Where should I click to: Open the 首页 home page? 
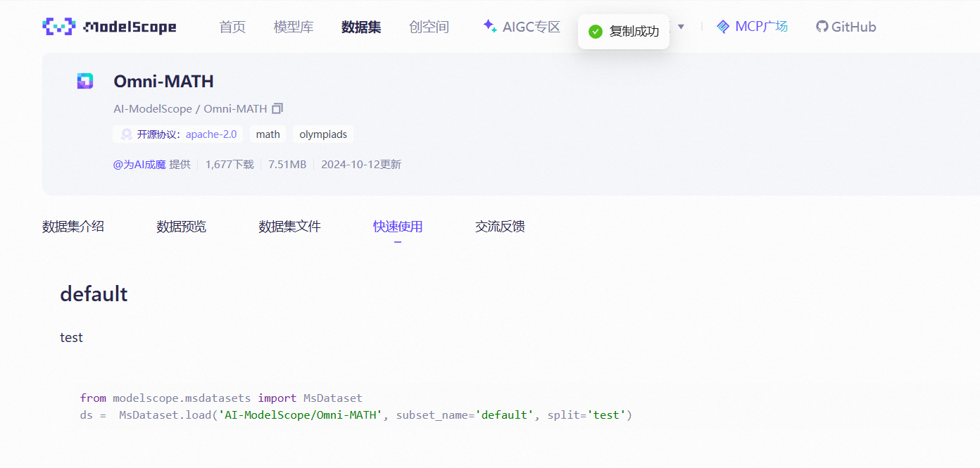[x=232, y=27]
